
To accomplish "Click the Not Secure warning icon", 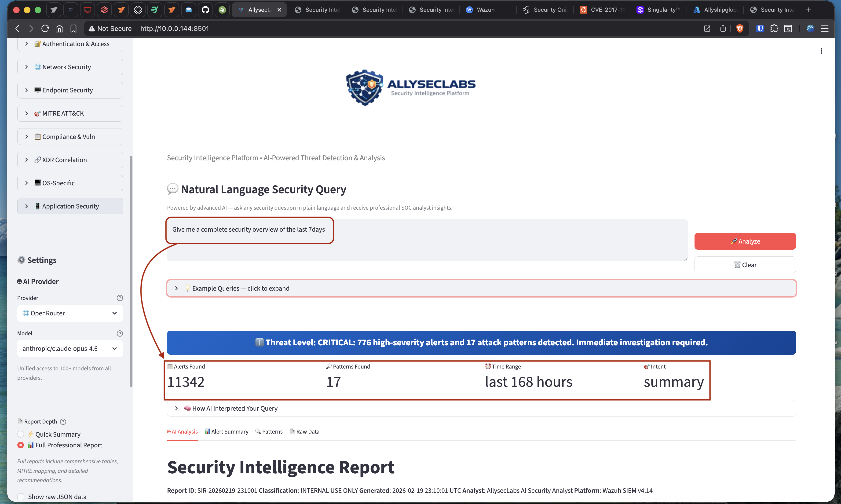I will point(91,29).
